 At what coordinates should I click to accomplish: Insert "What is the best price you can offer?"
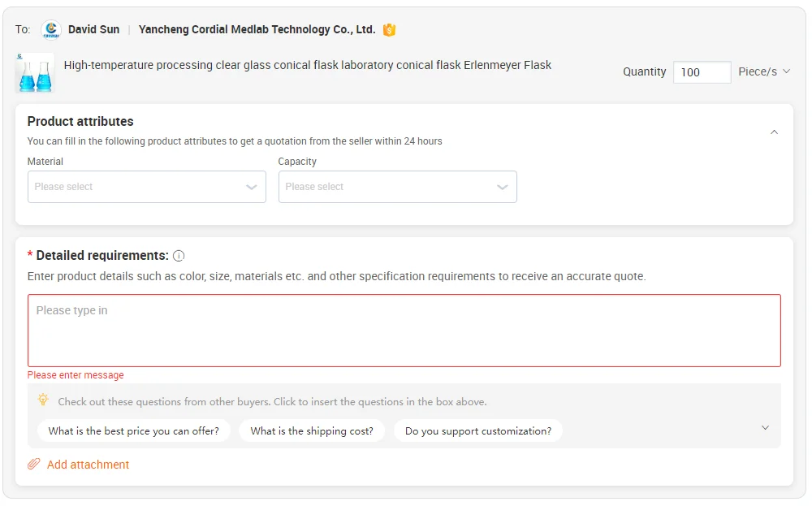(134, 431)
